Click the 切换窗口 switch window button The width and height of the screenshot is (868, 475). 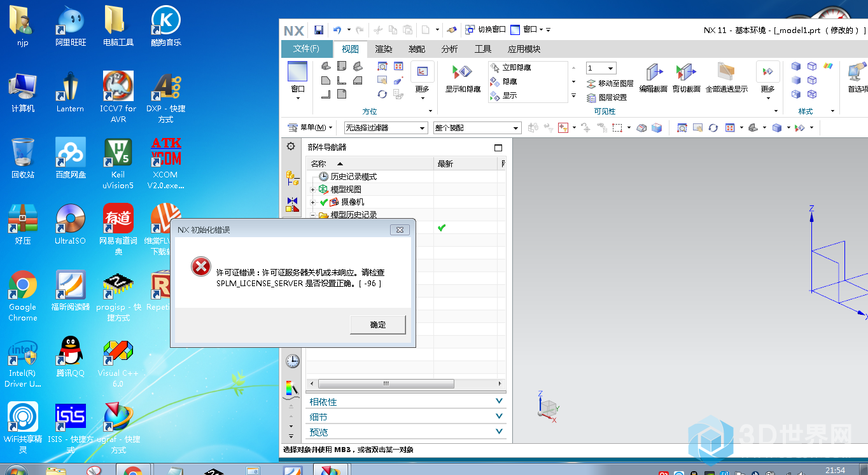pyautogui.click(x=486, y=29)
